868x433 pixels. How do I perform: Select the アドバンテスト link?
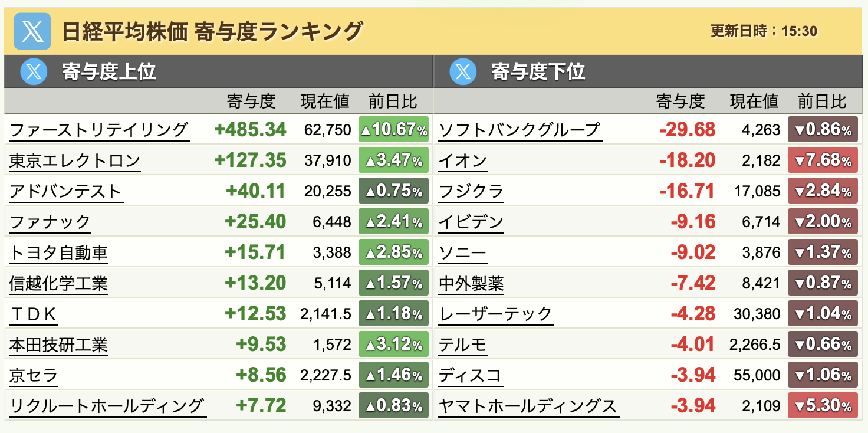(x=66, y=191)
